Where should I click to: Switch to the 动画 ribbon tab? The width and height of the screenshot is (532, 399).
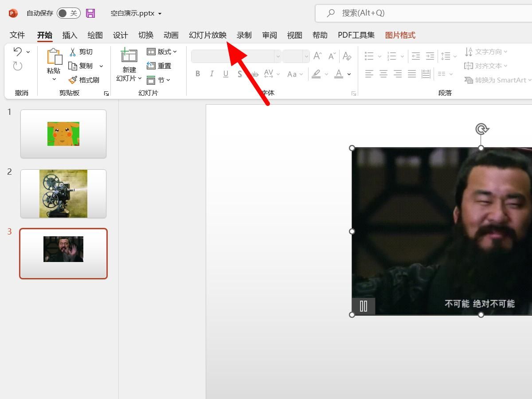(x=171, y=35)
